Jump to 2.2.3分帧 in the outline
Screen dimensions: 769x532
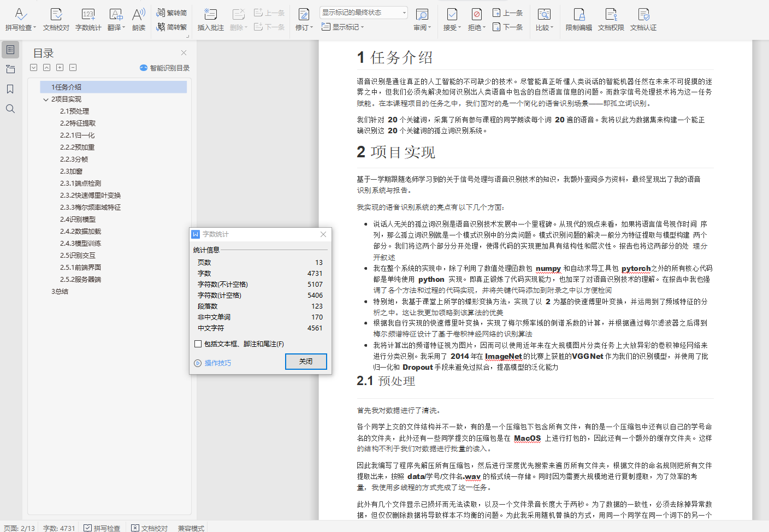[74, 159]
